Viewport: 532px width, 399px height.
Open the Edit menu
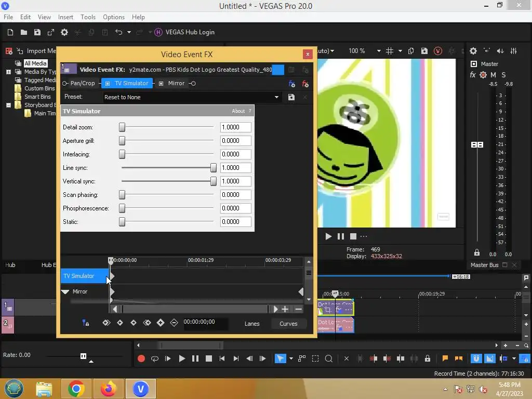point(25,17)
